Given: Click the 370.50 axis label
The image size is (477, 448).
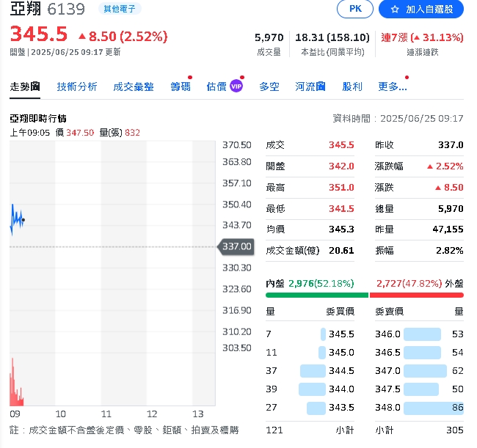Looking at the screenshot, I should click(237, 145).
